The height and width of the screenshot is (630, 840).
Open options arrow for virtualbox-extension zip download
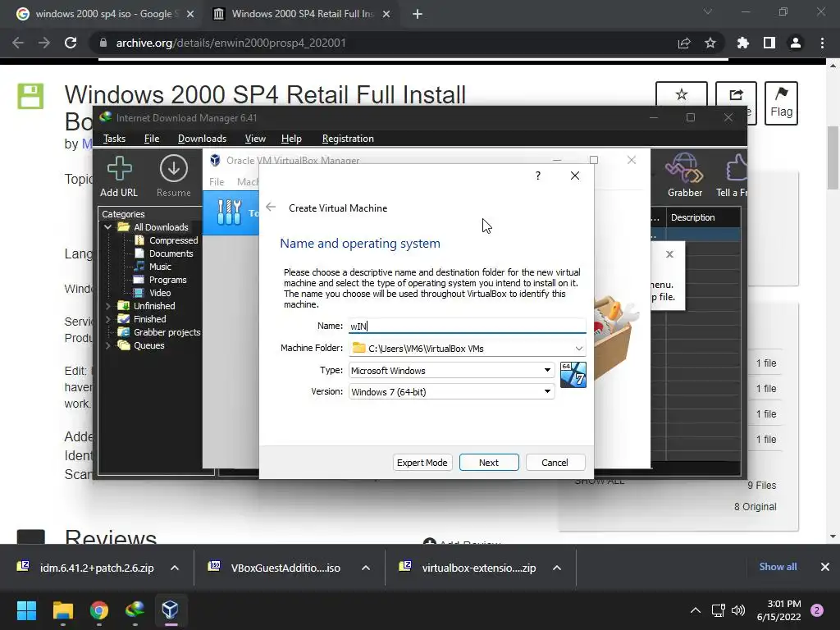557,568
